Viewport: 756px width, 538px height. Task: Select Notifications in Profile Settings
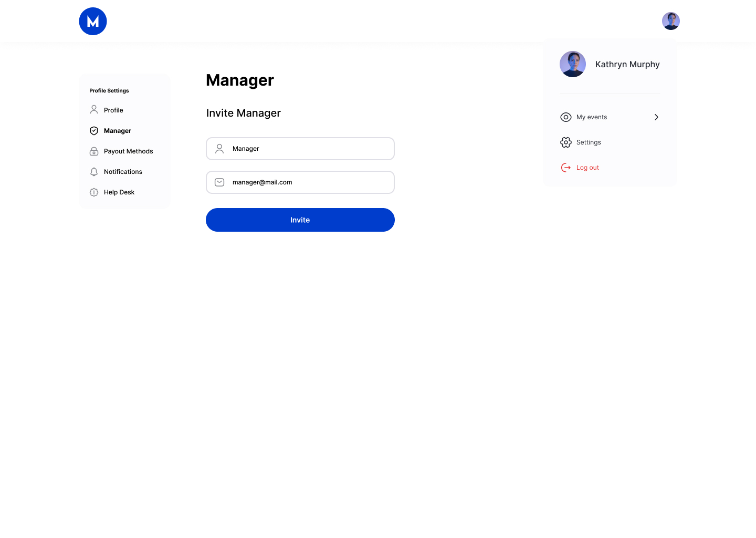click(123, 172)
